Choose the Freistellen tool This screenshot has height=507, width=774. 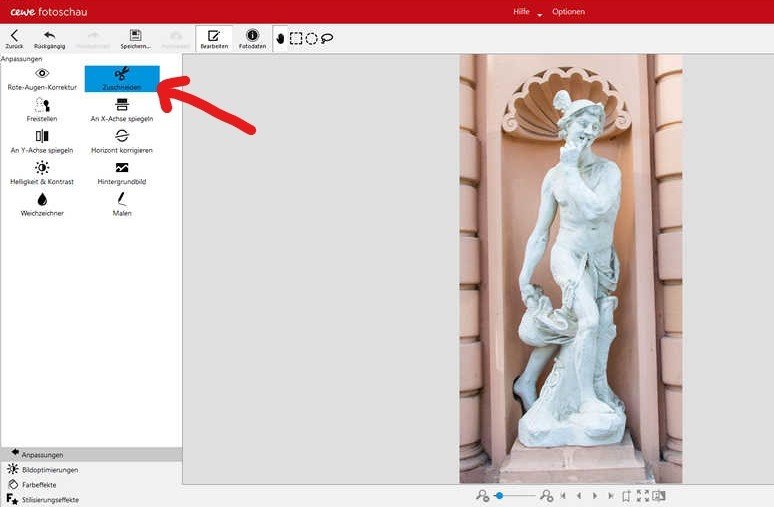[x=42, y=109]
